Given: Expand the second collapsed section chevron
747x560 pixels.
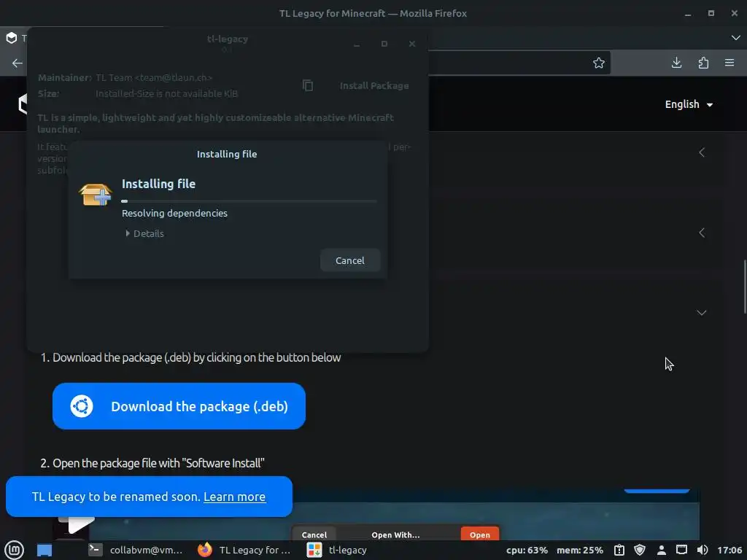Looking at the screenshot, I should coord(702,233).
